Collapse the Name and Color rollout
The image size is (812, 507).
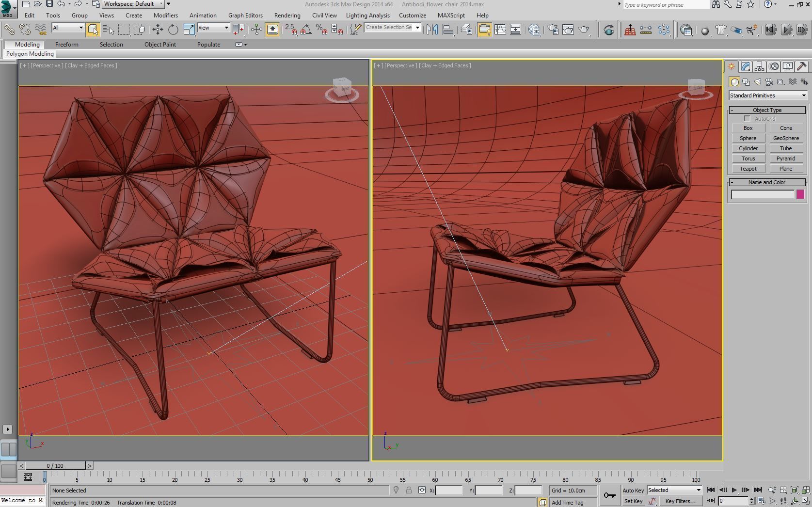click(767, 182)
